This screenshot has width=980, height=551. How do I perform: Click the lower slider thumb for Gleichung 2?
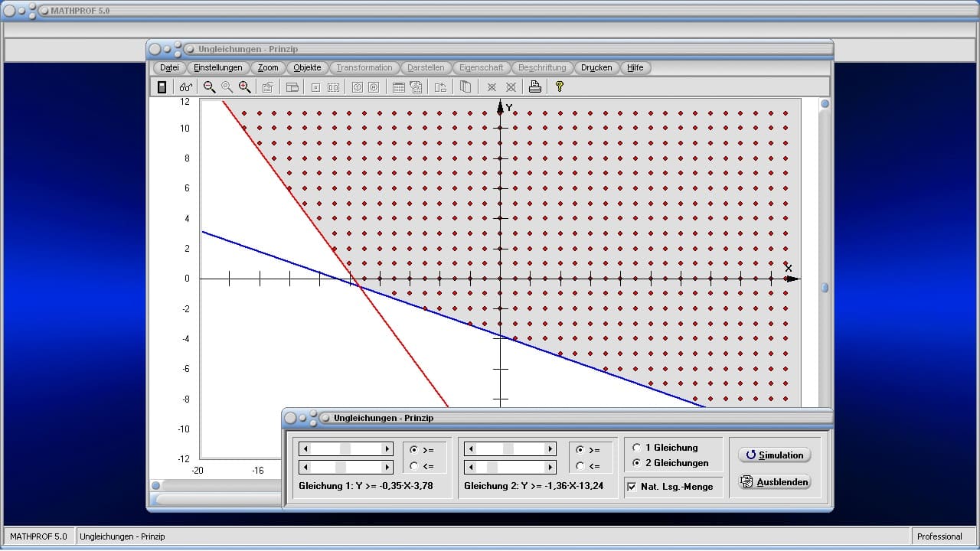coord(492,467)
